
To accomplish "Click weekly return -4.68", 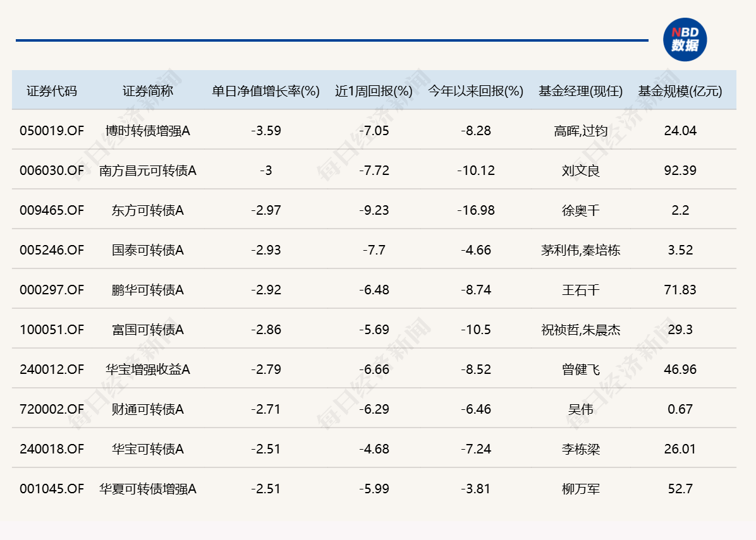I will point(374,449).
